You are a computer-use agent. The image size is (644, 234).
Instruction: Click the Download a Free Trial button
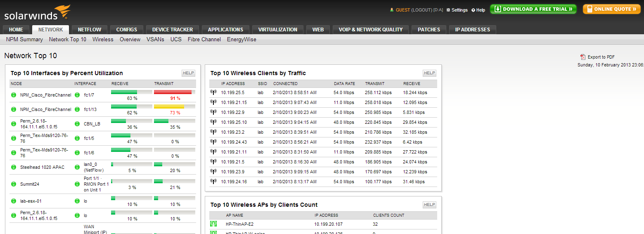(533, 9)
